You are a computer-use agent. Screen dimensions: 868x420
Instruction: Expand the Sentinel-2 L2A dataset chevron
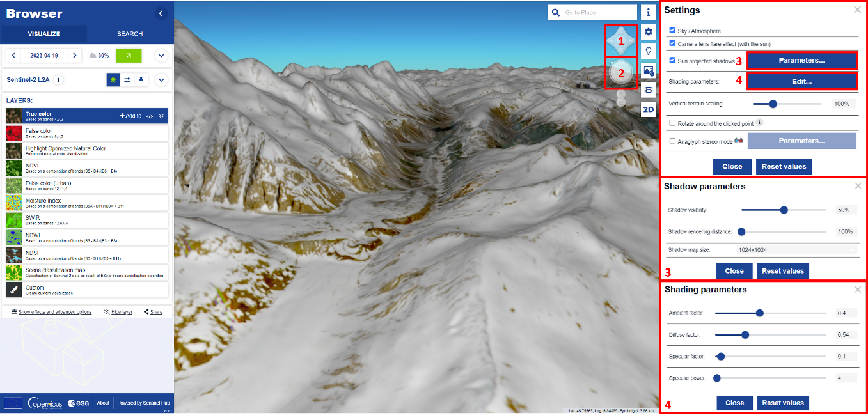(161, 80)
